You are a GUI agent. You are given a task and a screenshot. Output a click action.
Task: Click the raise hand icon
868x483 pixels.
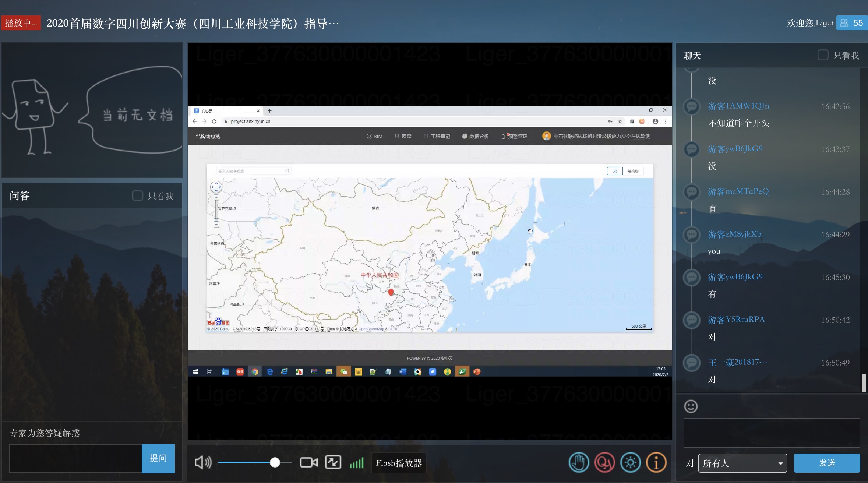pos(579,463)
